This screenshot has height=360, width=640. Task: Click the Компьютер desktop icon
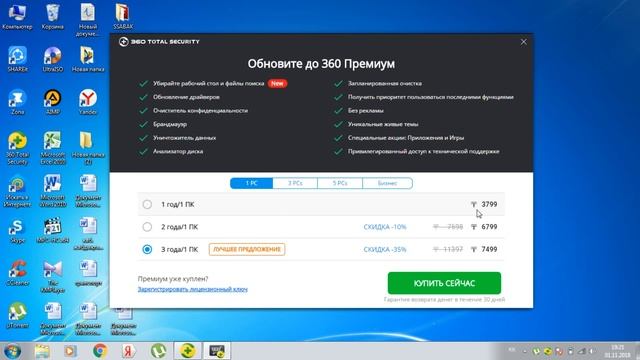pos(17,17)
